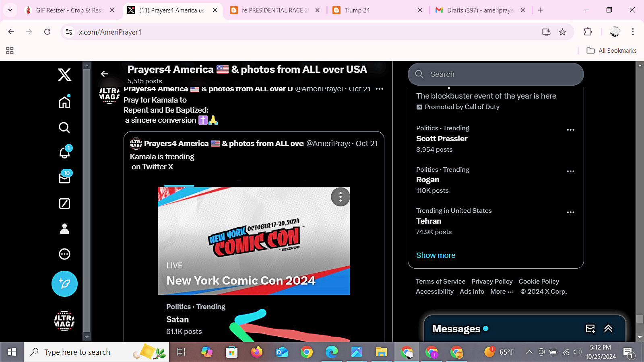Click the Show more trends link
This screenshot has width=644, height=362.
[436, 255]
